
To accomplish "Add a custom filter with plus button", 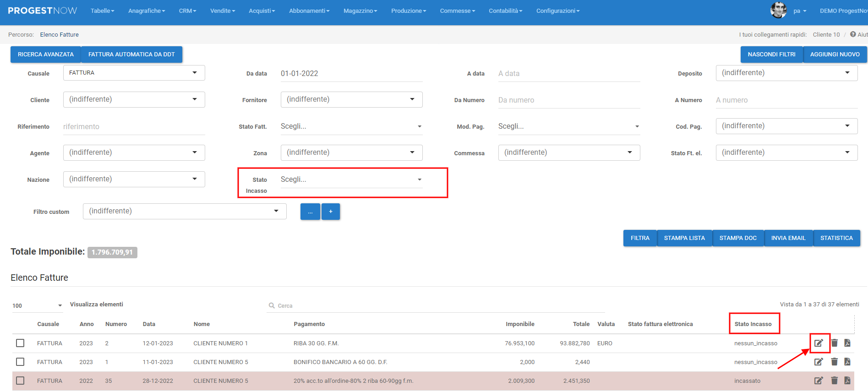I will (x=331, y=212).
